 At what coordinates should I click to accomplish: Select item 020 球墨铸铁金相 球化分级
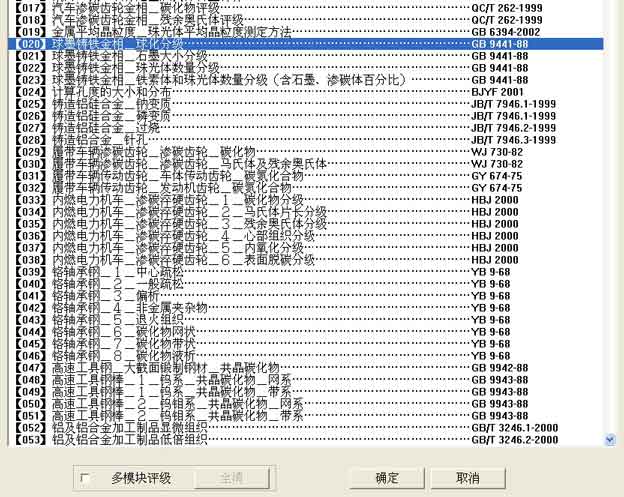click(x=120, y=44)
